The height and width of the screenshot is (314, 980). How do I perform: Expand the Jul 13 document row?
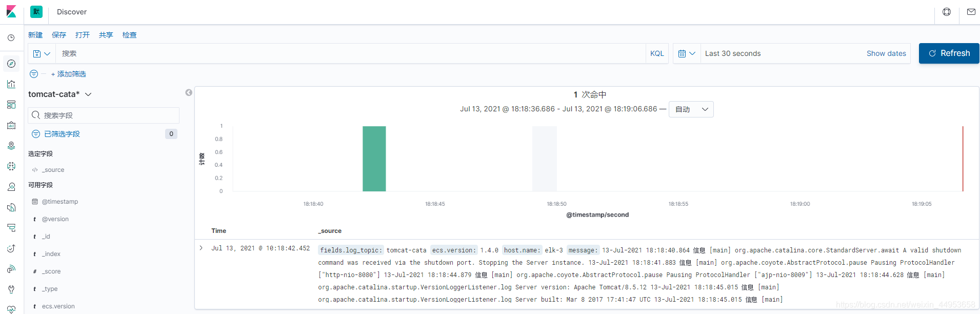[x=201, y=248]
